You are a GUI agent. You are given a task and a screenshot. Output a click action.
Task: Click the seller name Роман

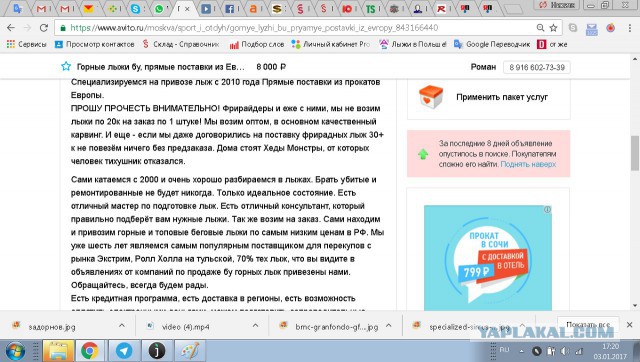[483, 67]
